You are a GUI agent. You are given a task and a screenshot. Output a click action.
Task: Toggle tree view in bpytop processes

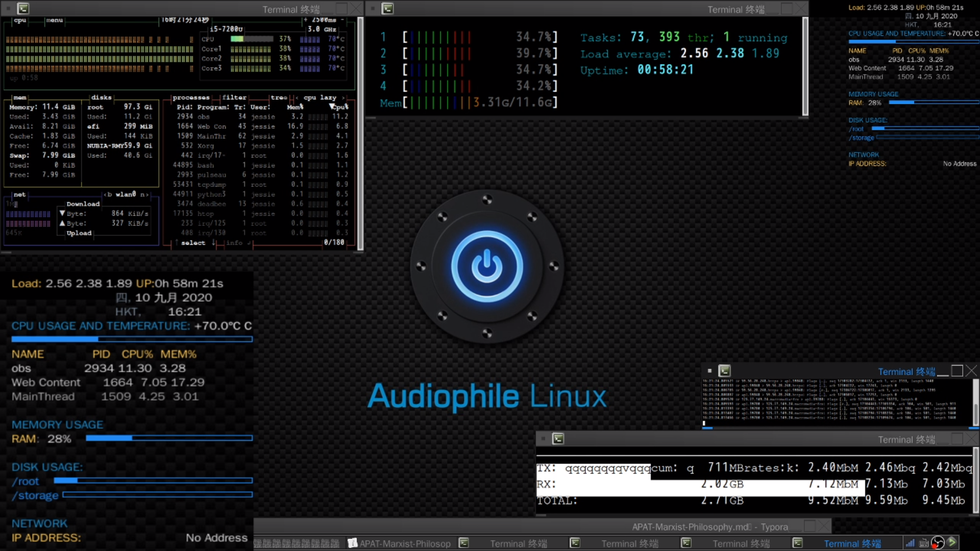279,97
